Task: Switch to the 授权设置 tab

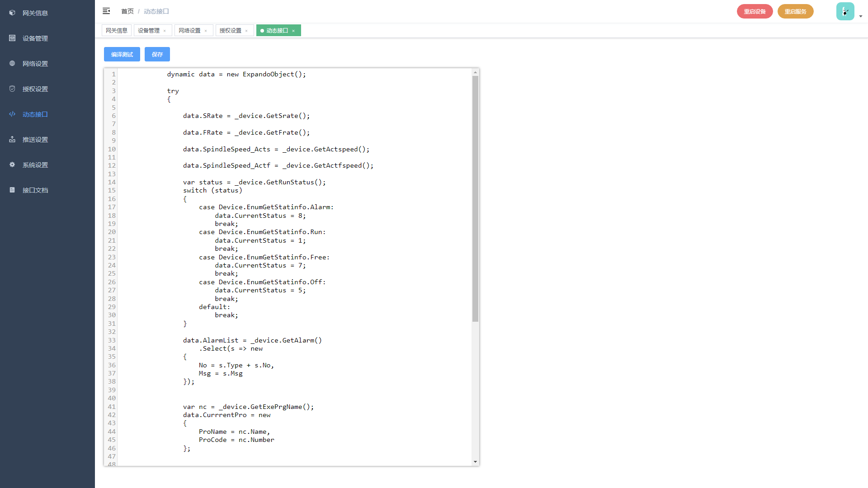Action: coord(231,31)
